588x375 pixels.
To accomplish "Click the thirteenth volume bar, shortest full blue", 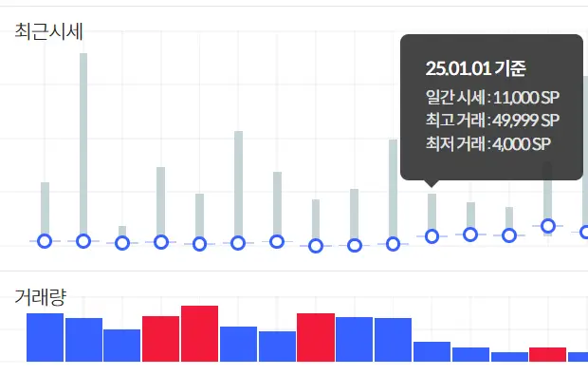I will coord(509,357).
